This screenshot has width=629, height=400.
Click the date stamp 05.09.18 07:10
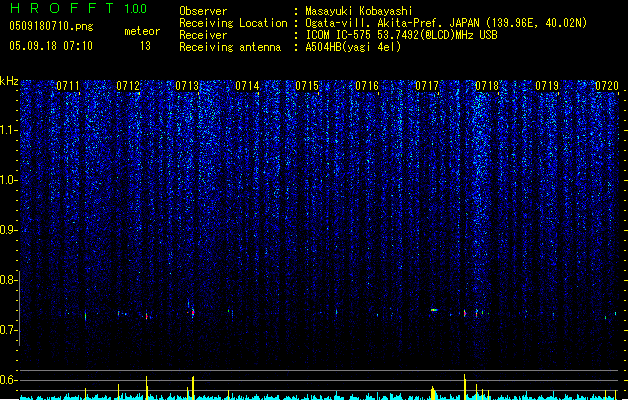click(51, 46)
